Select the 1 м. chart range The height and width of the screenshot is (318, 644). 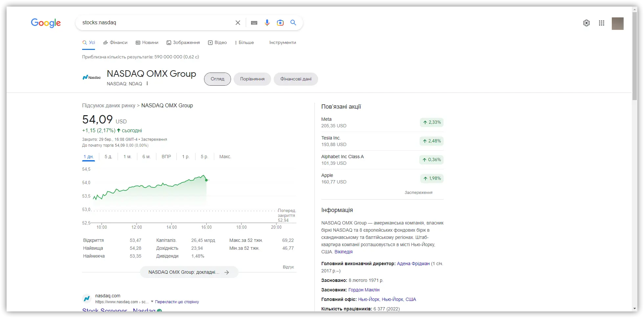pos(127,157)
